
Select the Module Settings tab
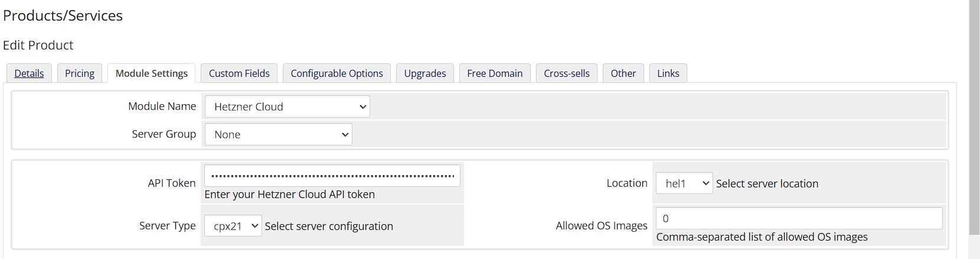[x=152, y=73]
